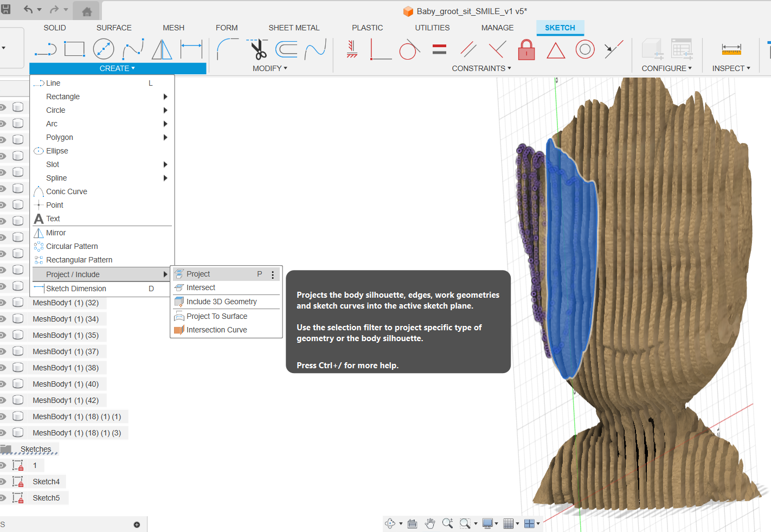Switch to the SURFACE tab
The width and height of the screenshot is (771, 532).
(x=114, y=28)
